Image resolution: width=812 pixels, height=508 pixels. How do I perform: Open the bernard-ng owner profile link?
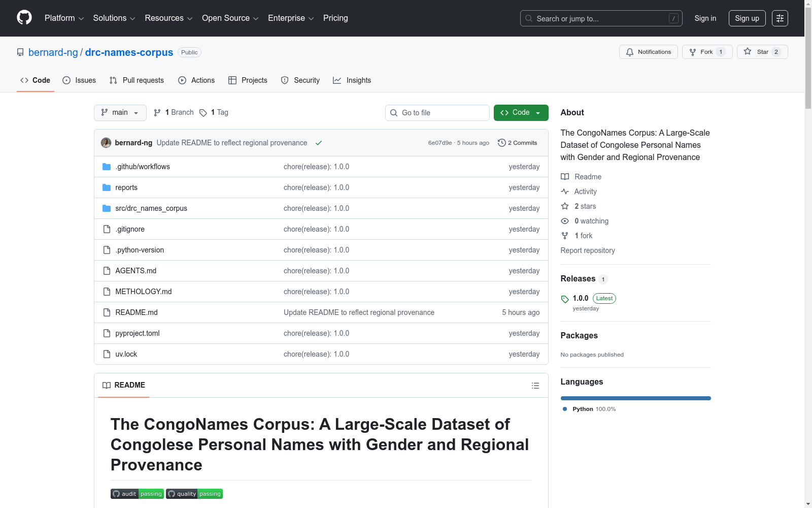point(53,52)
